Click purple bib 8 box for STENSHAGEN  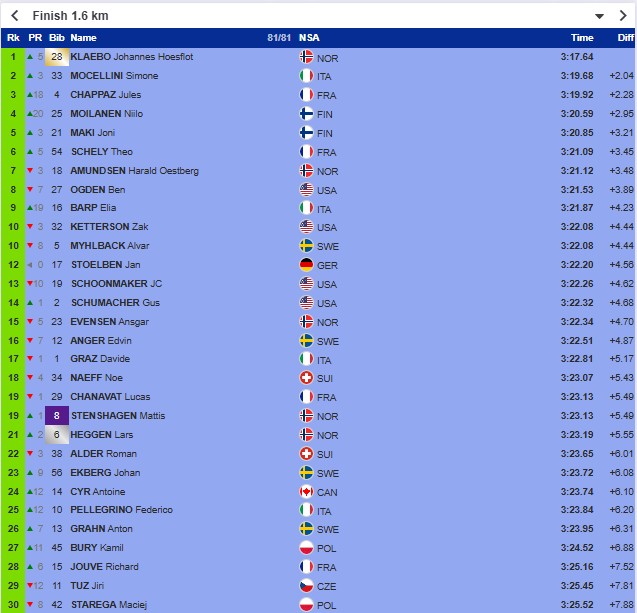pos(56,416)
